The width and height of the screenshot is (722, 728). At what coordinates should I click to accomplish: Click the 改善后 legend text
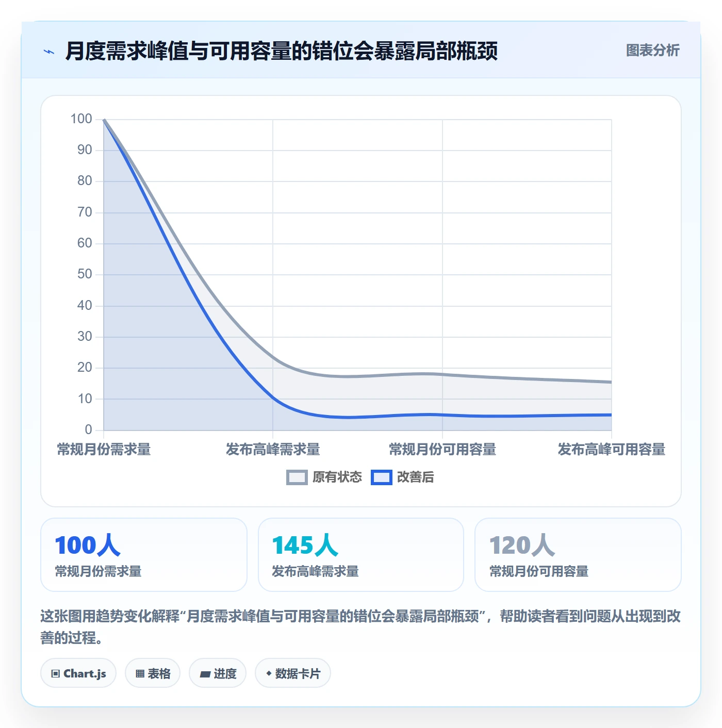click(x=416, y=477)
